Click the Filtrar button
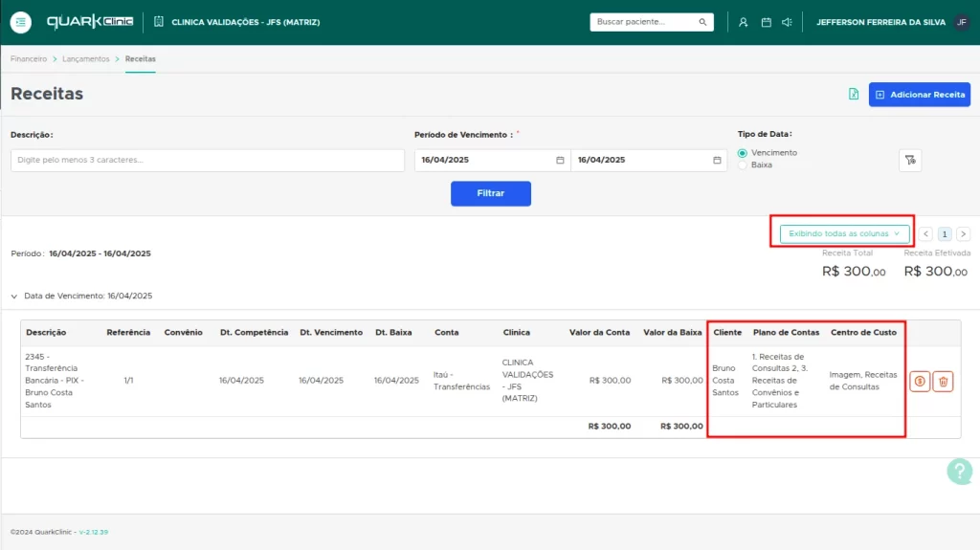 (491, 194)
